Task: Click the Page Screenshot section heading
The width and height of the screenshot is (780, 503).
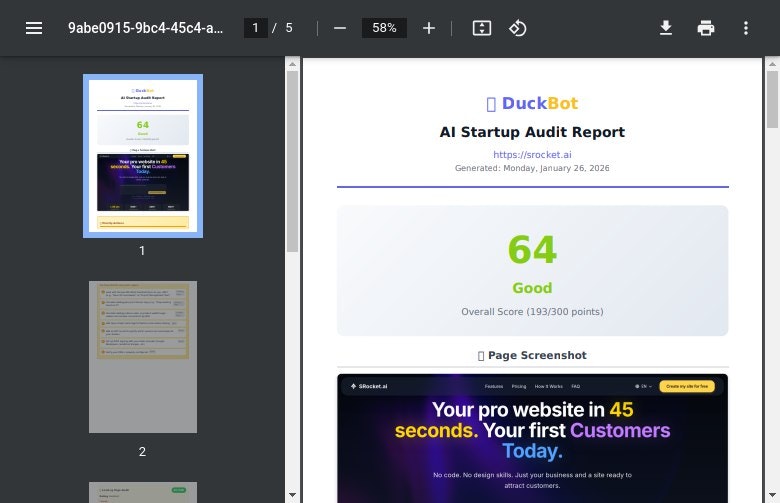Action: 532,355
